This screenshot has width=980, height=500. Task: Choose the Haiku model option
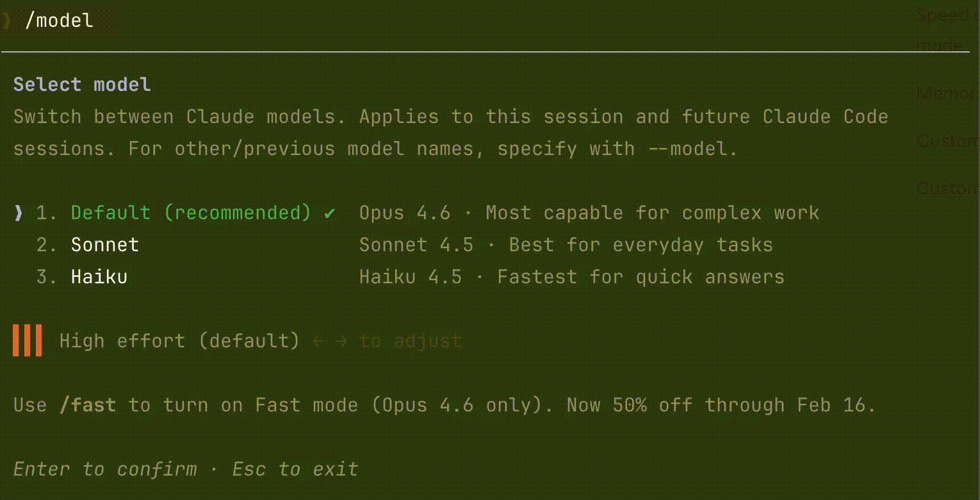click(x=99, y=277)
